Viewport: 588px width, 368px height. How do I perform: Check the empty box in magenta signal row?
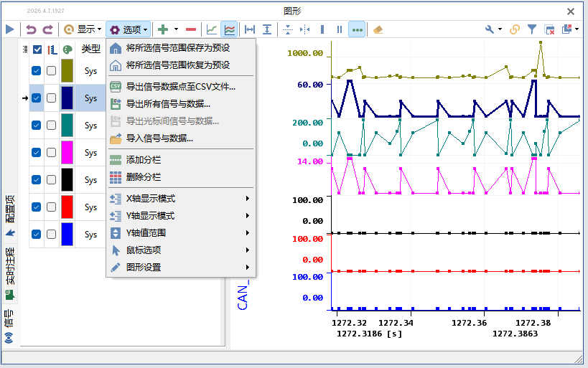coord(52,152)
